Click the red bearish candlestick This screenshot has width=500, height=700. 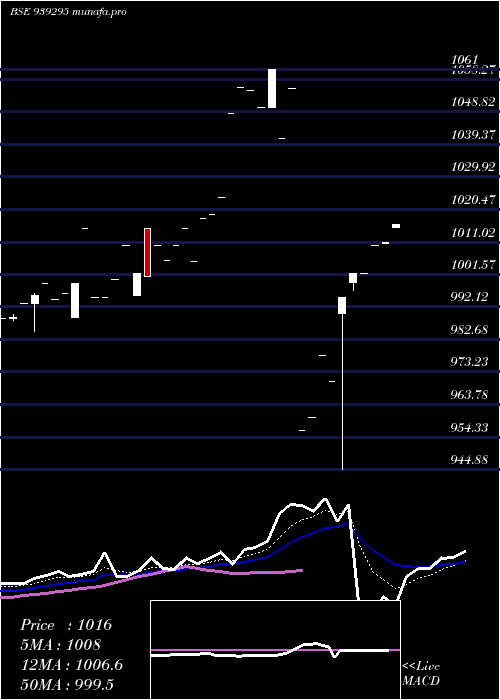coord(147,252)
